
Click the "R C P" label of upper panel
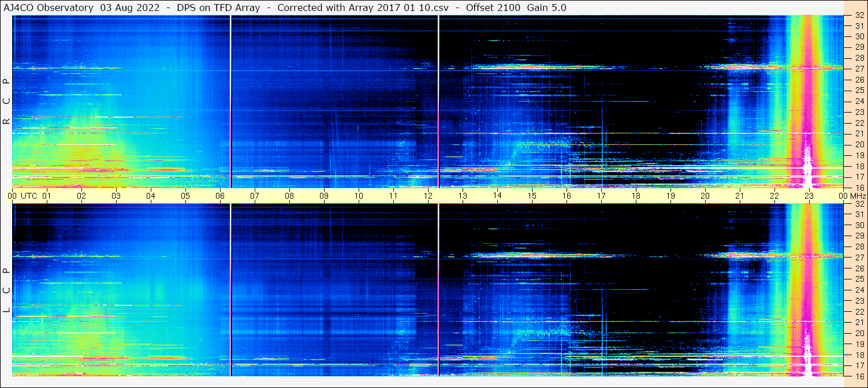[x=7, y=102]
